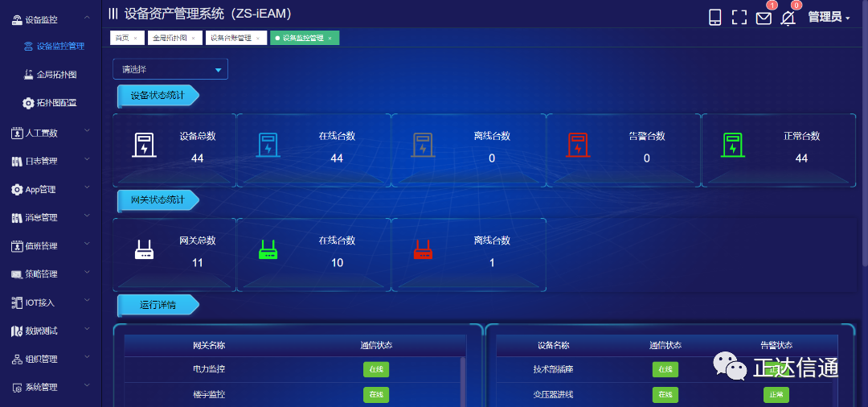Click 在线 badge for 电力监控
The image size is (868, 407).
click(x=376, y=369)
